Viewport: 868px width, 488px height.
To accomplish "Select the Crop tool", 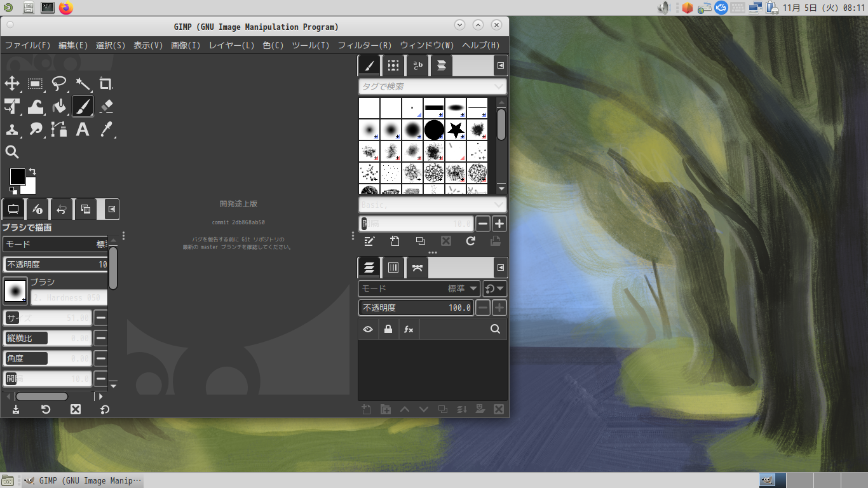I will (106, 83).
